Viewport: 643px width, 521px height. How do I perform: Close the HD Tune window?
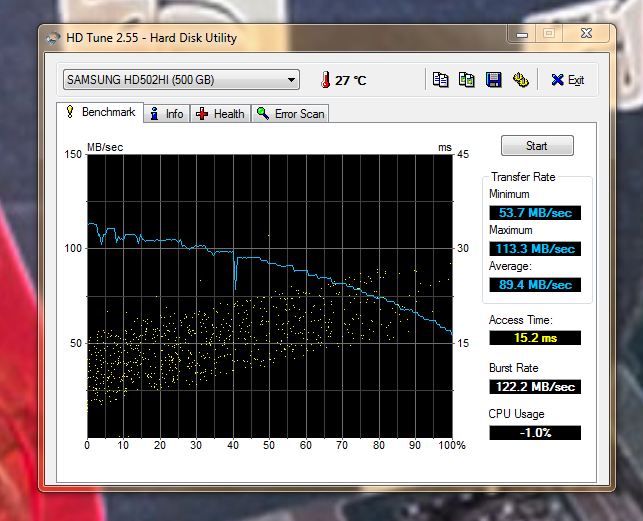(x=587, y=33)
